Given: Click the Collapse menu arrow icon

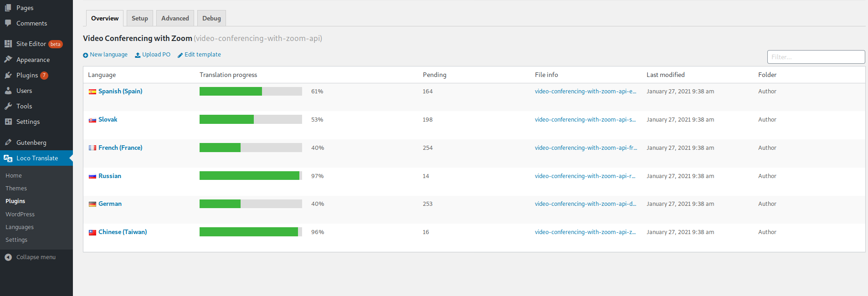Looking at the screenshot, I should [x=8, y=257].
